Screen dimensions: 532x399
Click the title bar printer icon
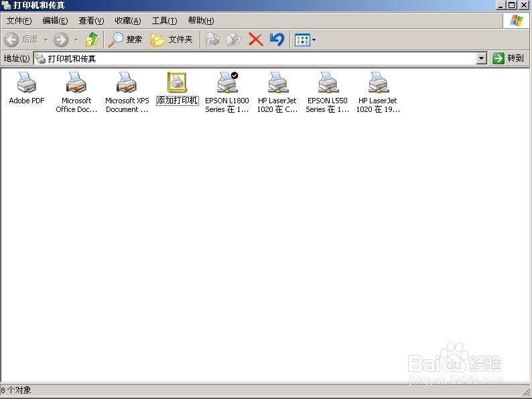pos(6,5)
